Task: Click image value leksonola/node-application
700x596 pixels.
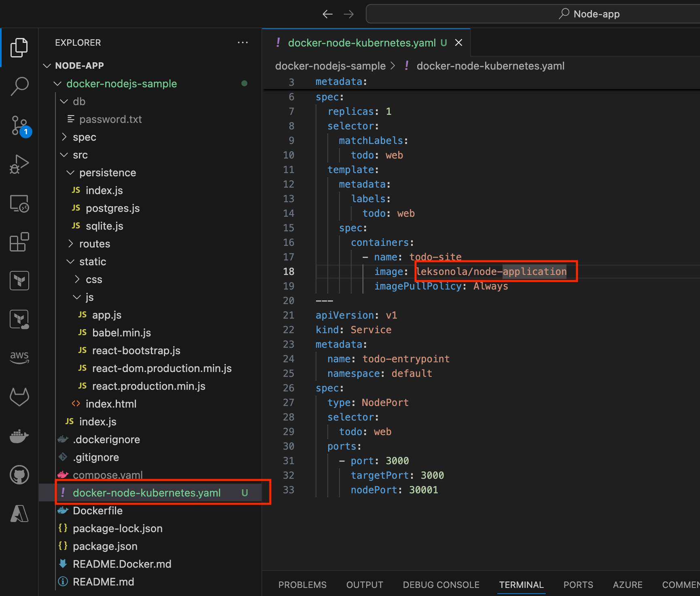Action: [491, 271]
